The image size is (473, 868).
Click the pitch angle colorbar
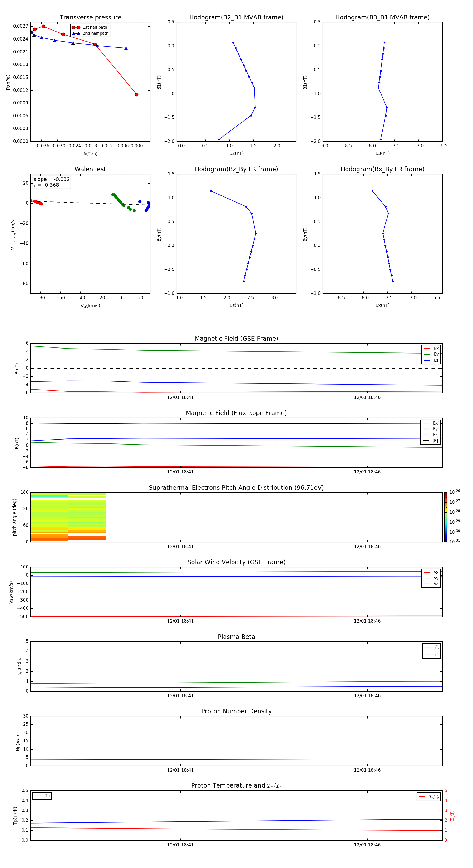click(446, 517)
